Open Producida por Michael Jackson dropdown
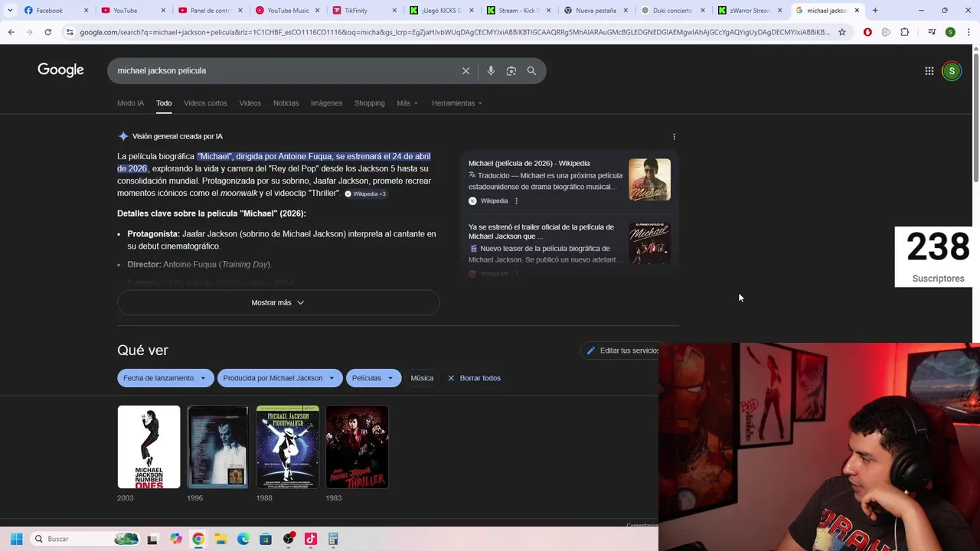This screenshot has height=551, width=980. click(x=279, y=378)
